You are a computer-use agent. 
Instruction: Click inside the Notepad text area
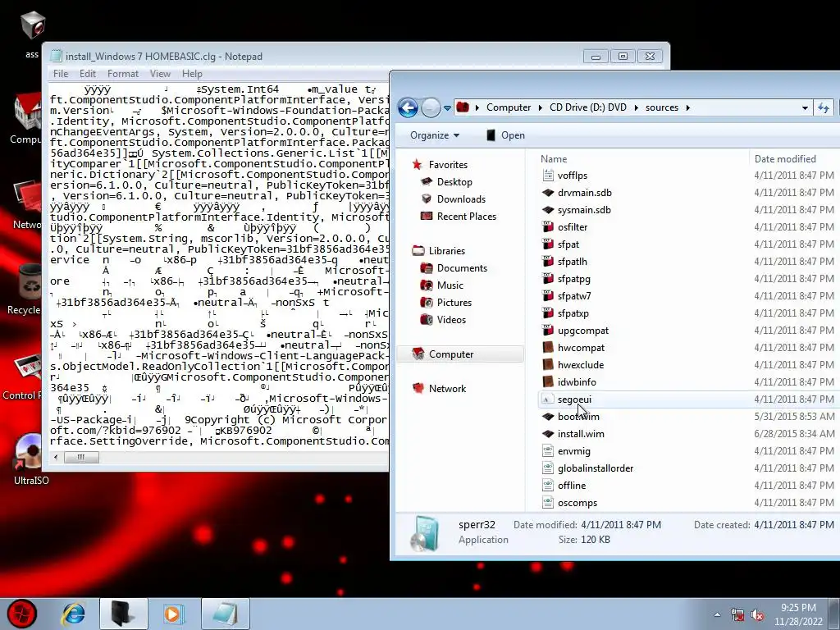point(219,266)
